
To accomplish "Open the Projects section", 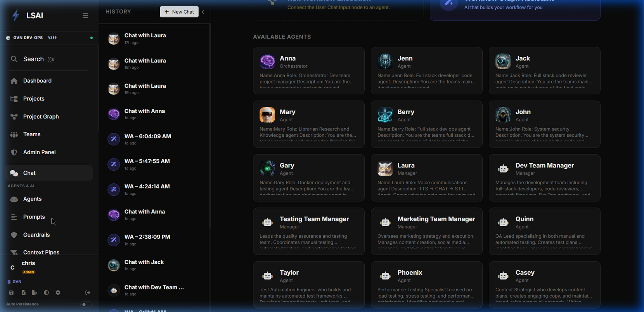I will coord(49,99).
